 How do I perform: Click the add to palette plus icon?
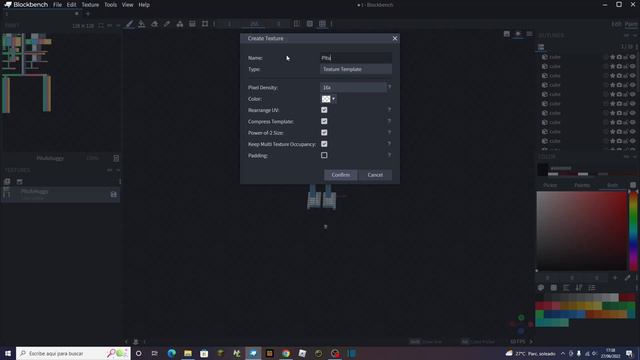[x=615, y=278]
